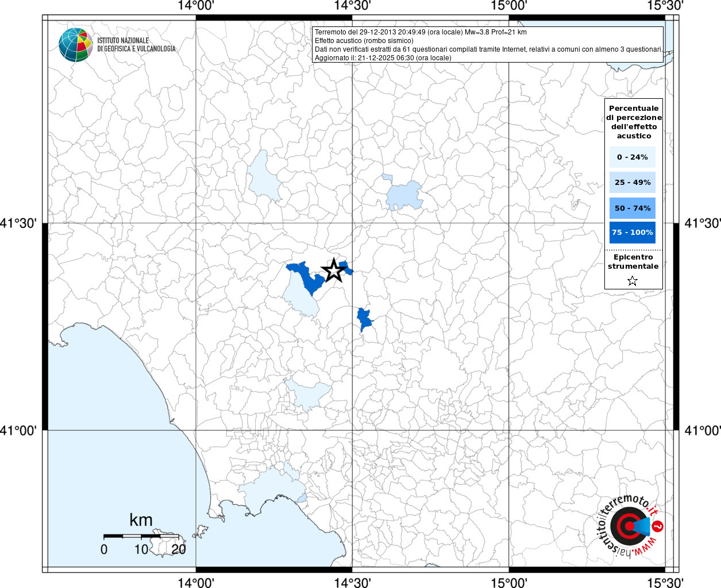Click the scale bar '0' mark
721x588 pixels.
pos(104,549)
